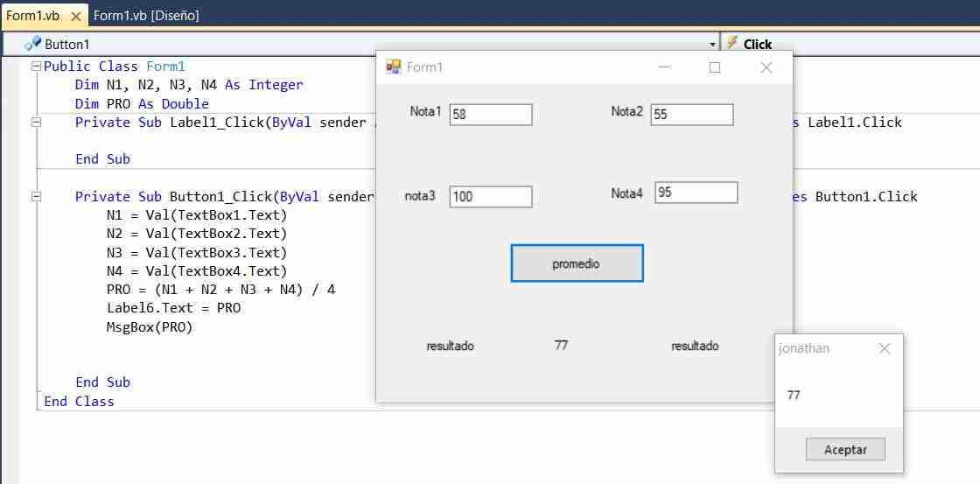Click the MsgBox(PRO) code line
Screen dimensions: 980x484
coord(150,327)
